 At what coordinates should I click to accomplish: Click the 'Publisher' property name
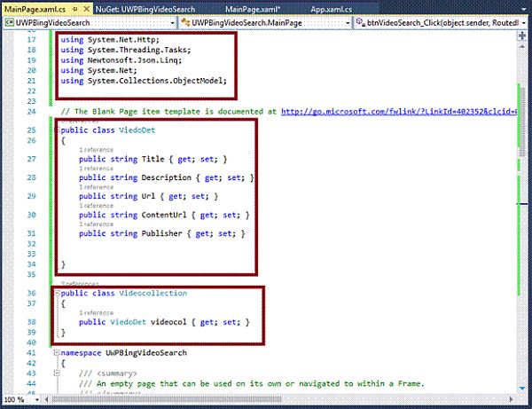pos(162,233)
